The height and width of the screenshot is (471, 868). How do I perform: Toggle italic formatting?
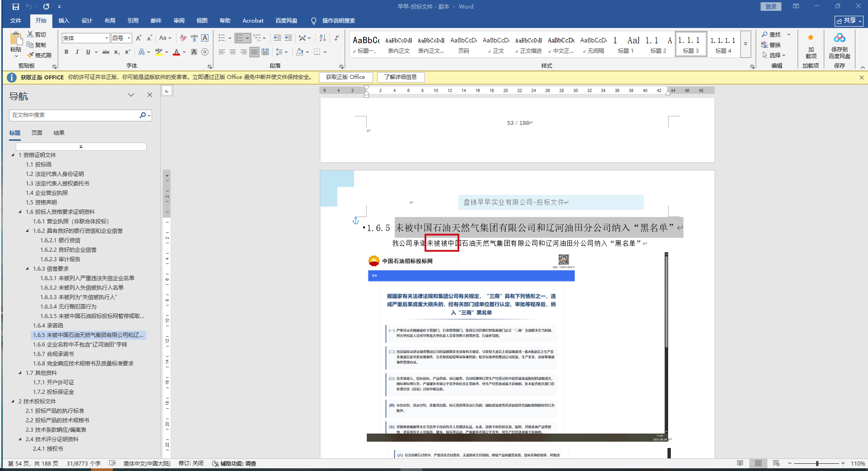77,52
